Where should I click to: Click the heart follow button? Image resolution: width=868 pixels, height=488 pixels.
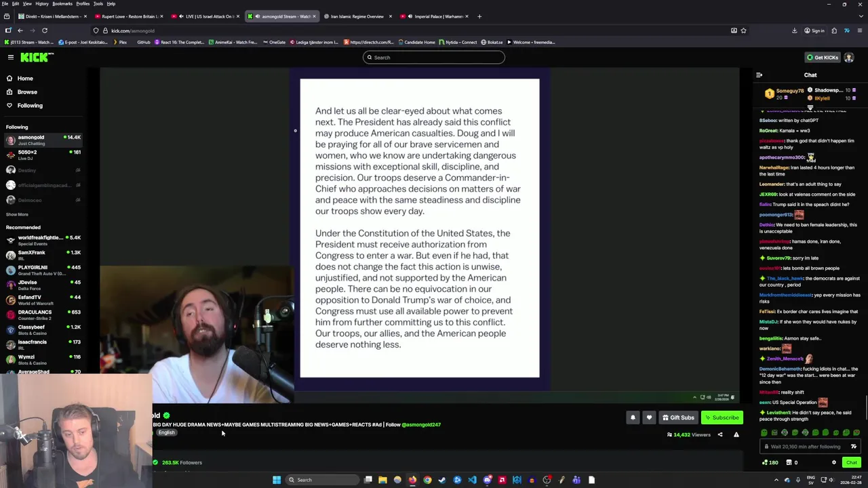click(649, 418)
